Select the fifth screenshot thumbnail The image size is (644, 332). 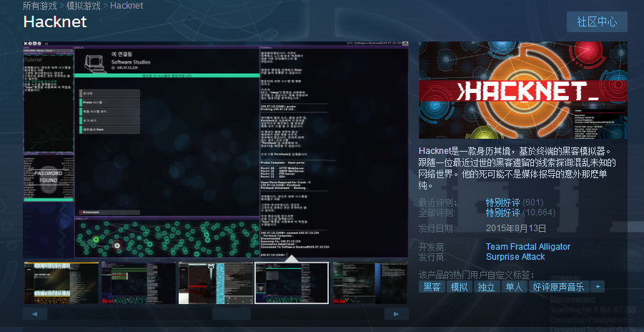370,283
